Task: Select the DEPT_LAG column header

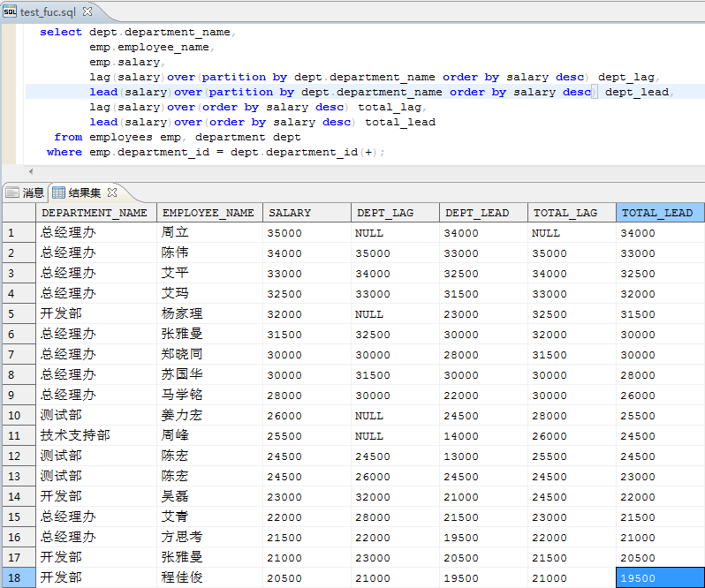Action: click(383, 213)
